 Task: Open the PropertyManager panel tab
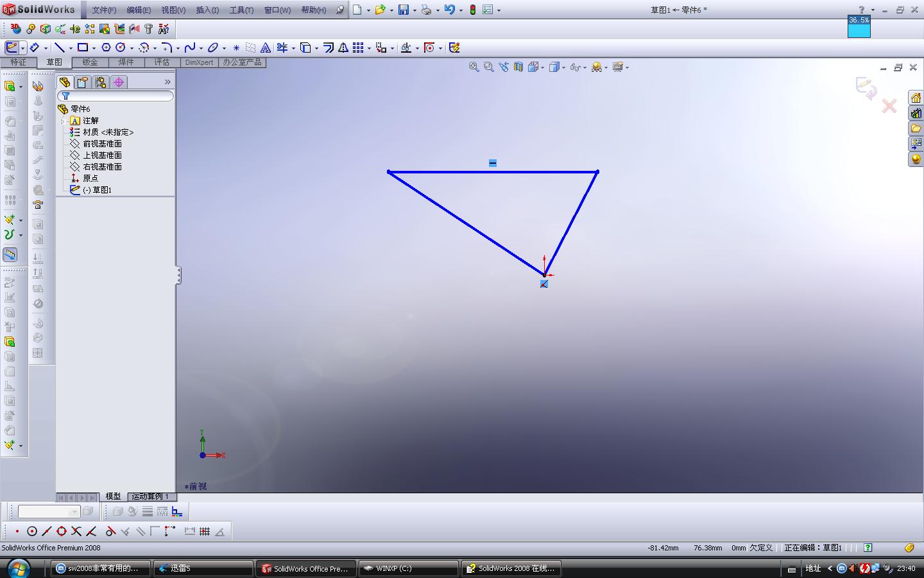click(x=83, y=82)
